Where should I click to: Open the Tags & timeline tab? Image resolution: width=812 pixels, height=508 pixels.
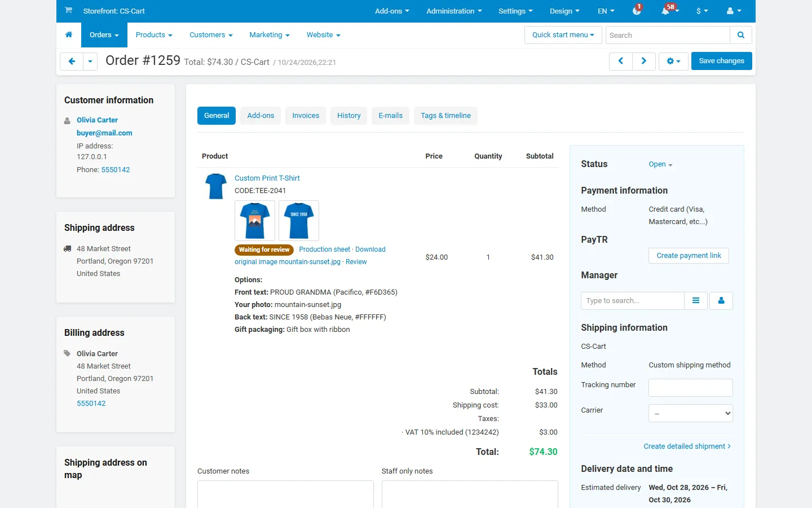445,116
